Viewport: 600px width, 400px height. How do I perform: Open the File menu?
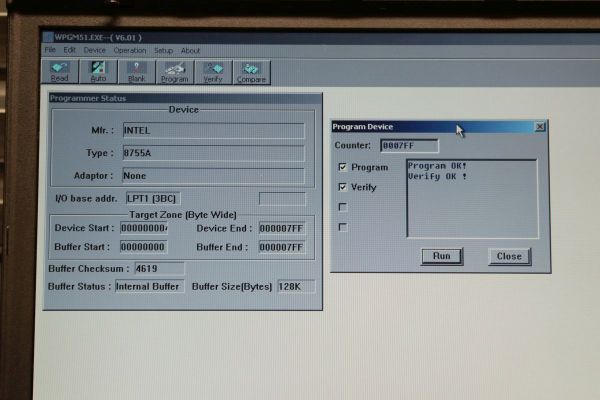pyautogui.click(x=50, y=50)
